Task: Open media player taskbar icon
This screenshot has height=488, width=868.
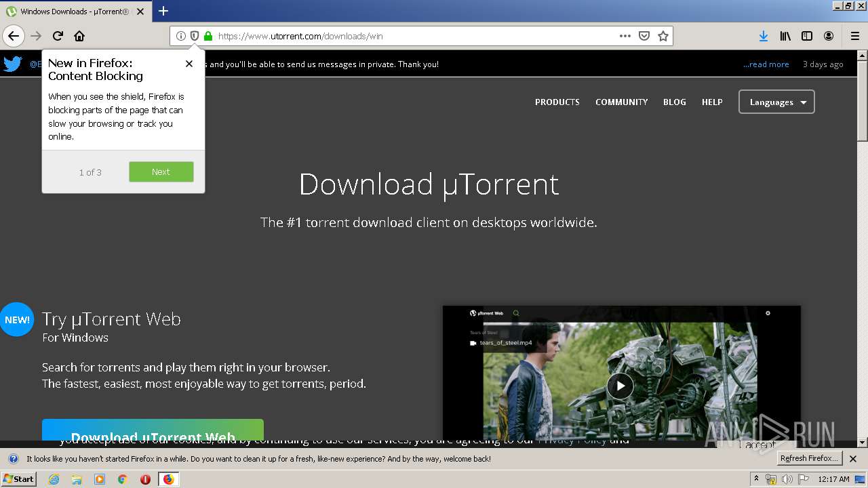Action: click(x=100, y=479)
